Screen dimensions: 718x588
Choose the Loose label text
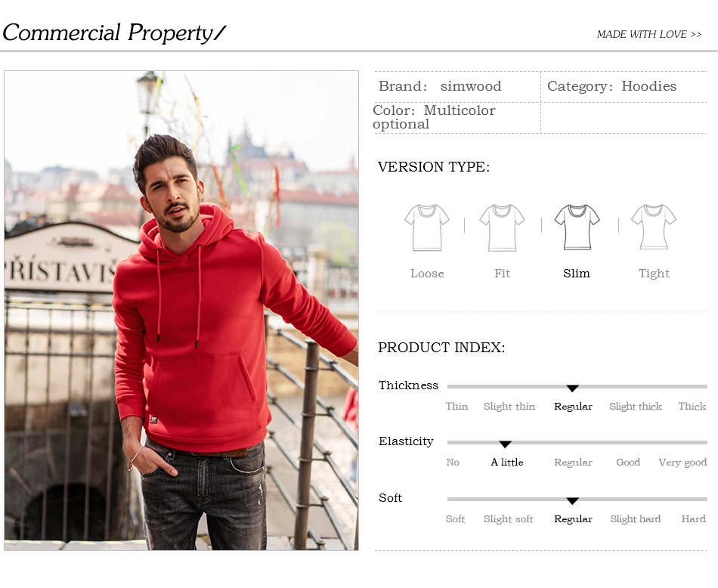(427, 274)
